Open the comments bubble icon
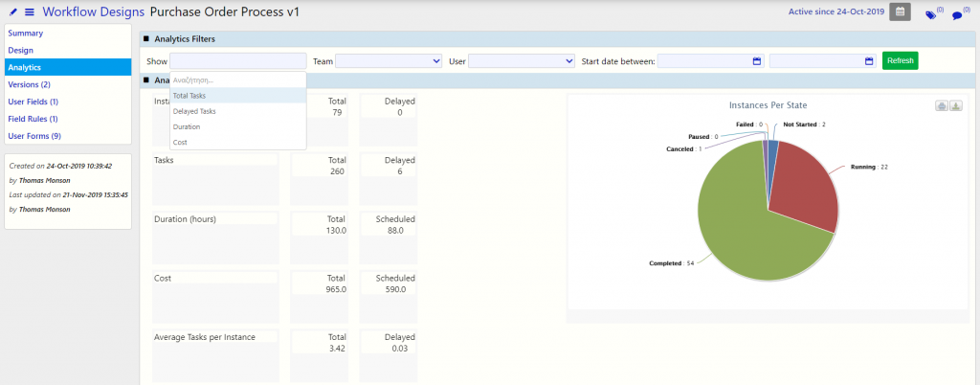This screenshot has height=385, width=980. 957,15
